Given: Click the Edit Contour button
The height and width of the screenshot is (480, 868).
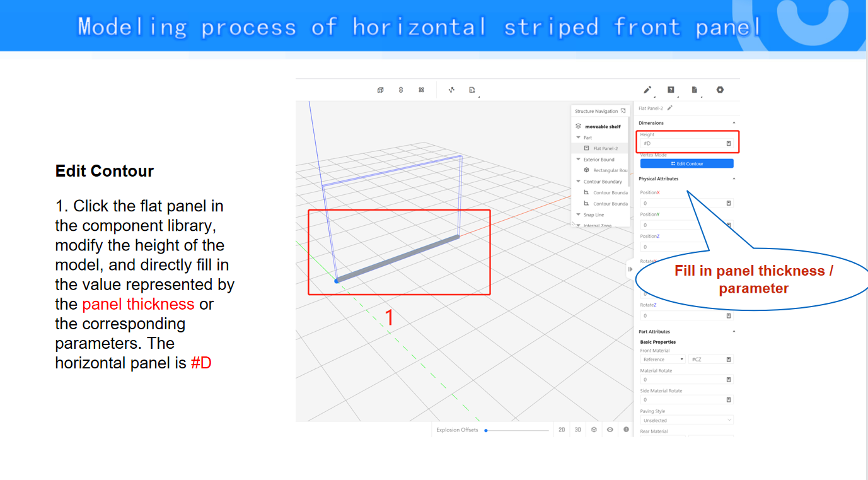Looking at the screenshot, I should click(686, 164).
